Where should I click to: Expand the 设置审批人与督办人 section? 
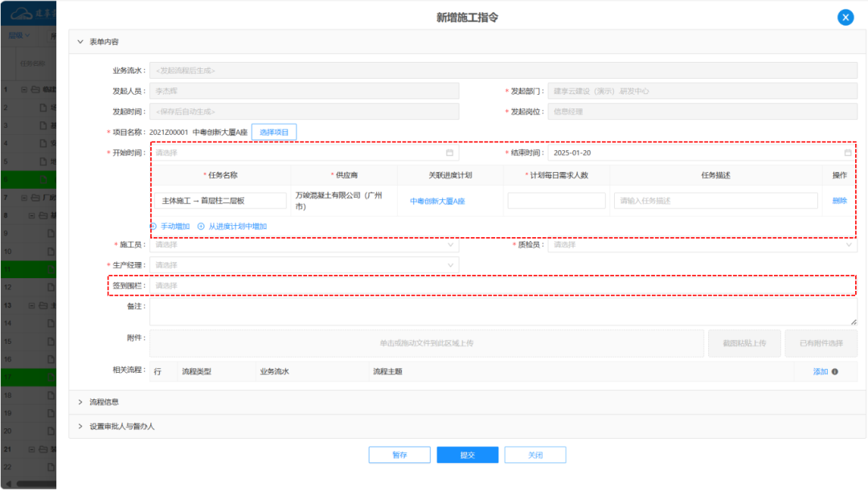pos(80,426)
